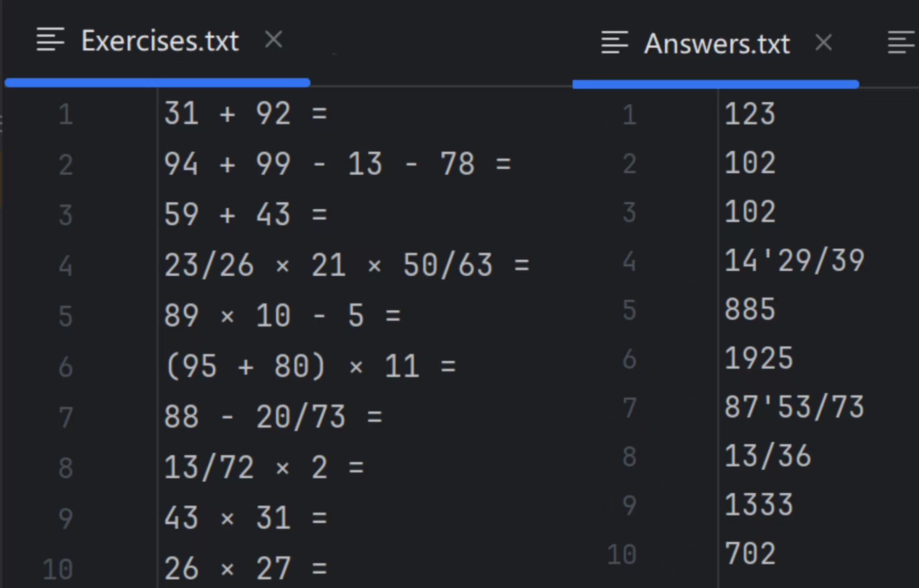Click the partially visible third tab icon
The image size is (919, 588).
coord(900,43)
